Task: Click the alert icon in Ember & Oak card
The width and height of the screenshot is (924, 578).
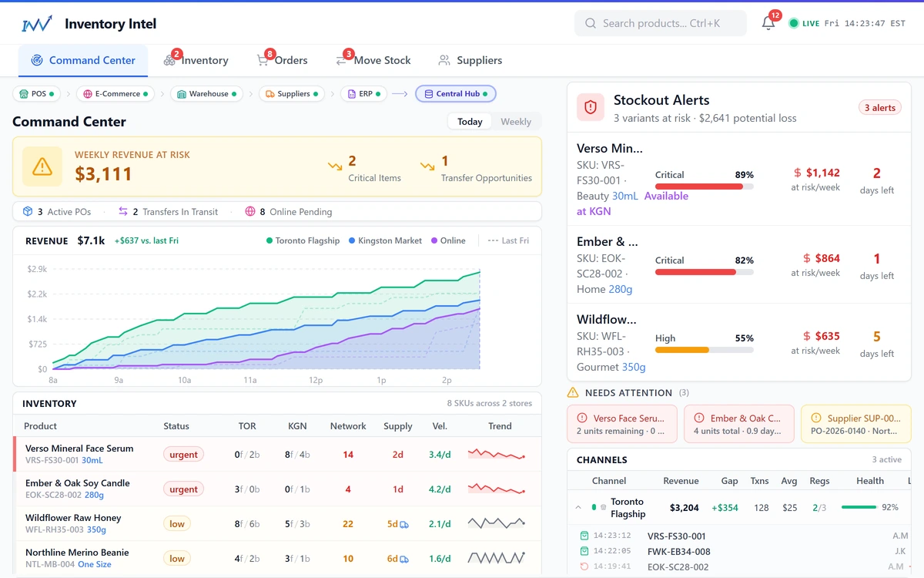Action: click(699, 418)
